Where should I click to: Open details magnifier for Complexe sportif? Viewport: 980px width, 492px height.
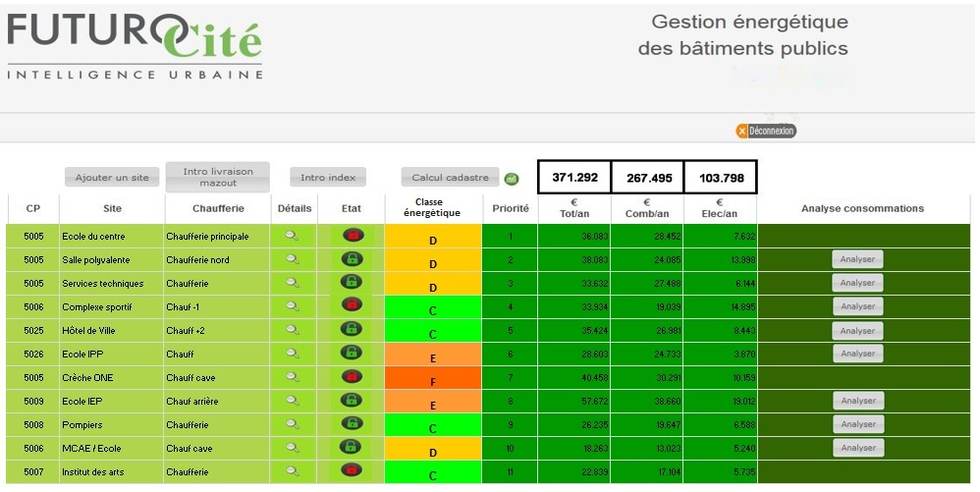tap(292, 306)
